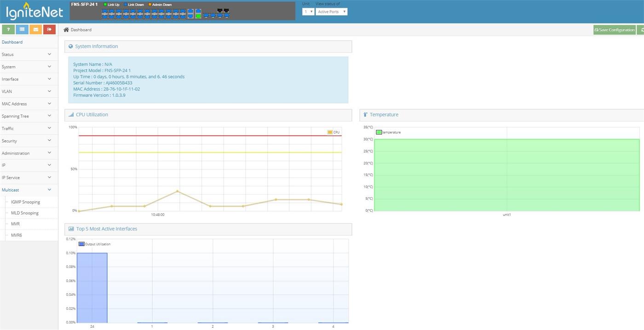Viewport: 644px width, 330px height.
Task: Click the port 24 utilization bar
Action: (92, 288)
